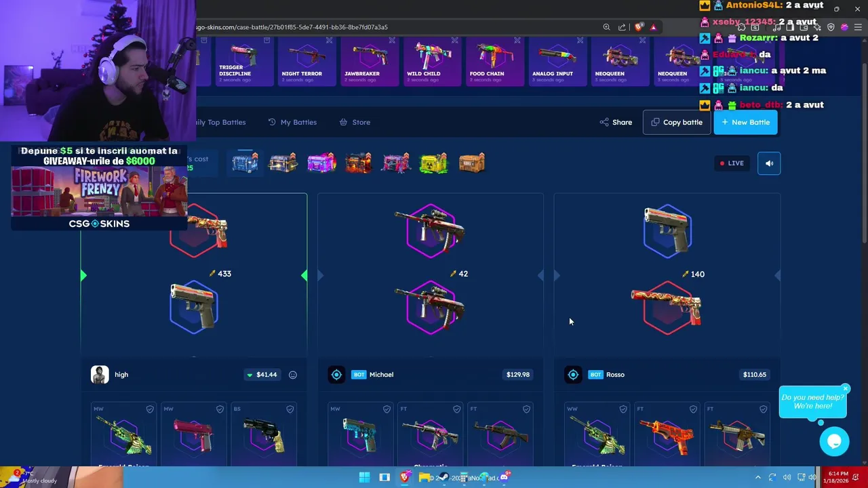Share the battle link

pyautogui.click(x=616, y=122)
